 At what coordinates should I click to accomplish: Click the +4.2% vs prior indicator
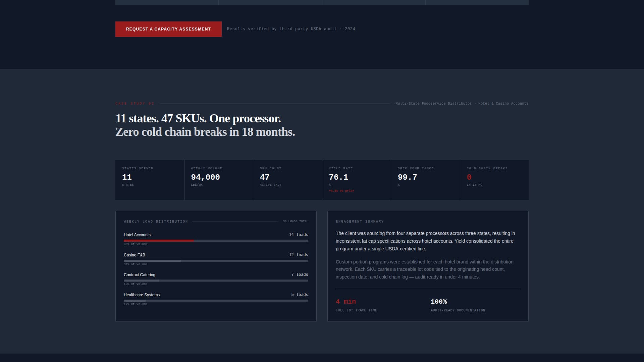341,190
